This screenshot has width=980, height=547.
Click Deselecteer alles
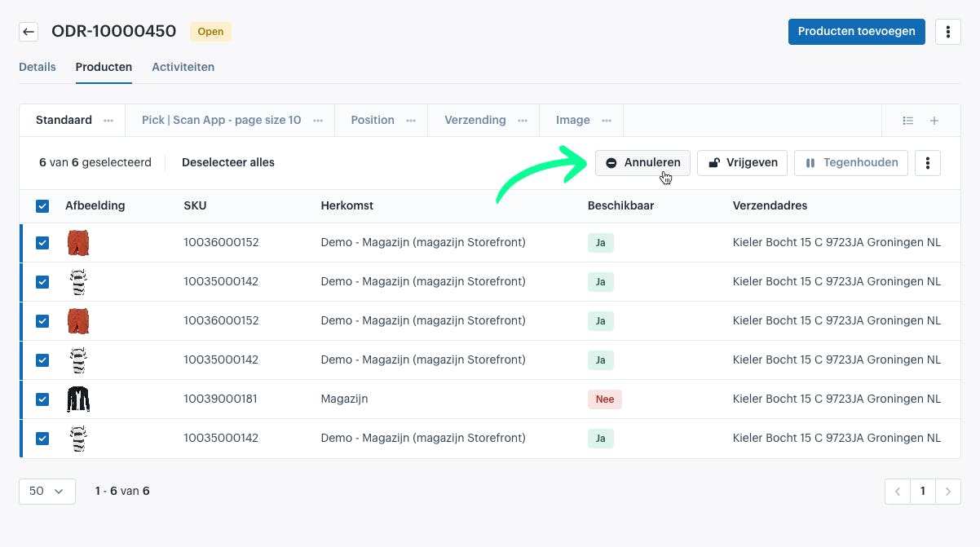click(228, 162)
